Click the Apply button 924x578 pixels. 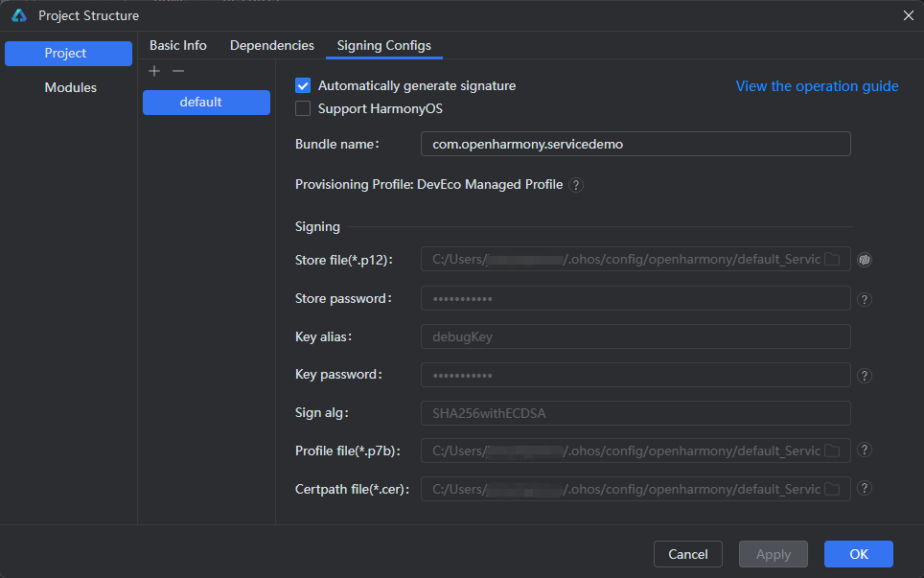point(774,554)
